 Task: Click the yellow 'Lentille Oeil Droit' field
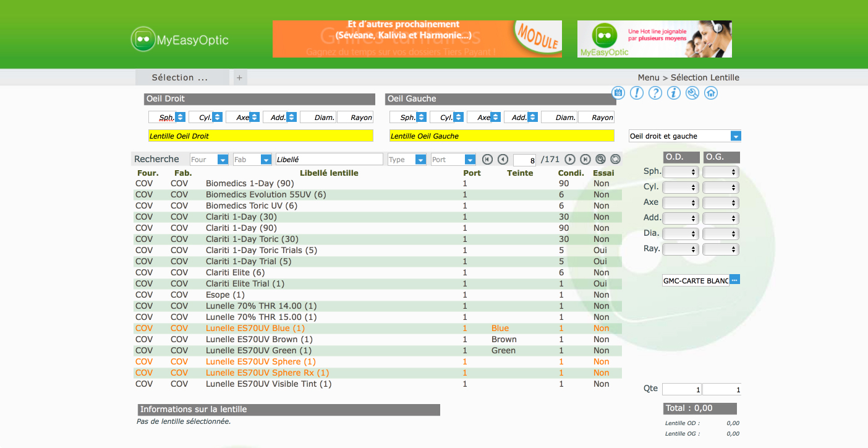coord(261,136)
